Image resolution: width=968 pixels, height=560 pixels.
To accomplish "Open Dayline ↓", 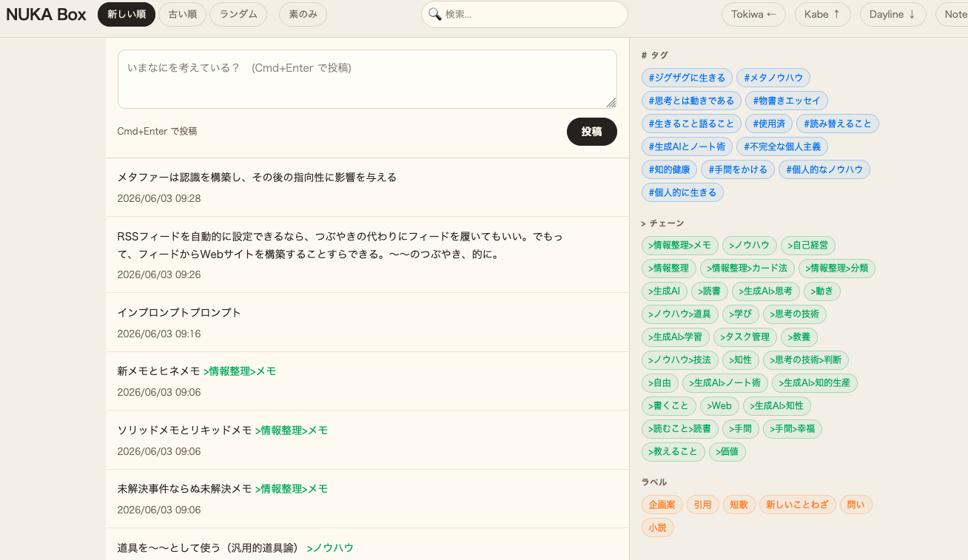I will 893,14.
